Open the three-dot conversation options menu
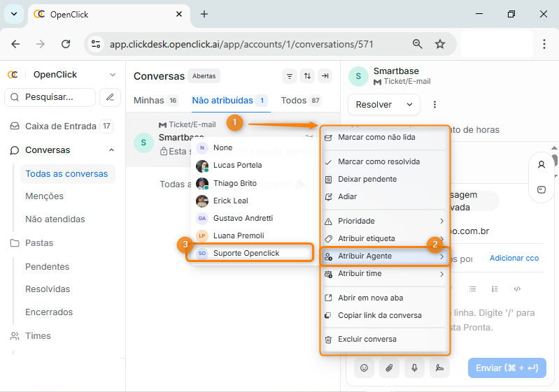The width and height of the screenshot is (559, 392). coord(434,105)
